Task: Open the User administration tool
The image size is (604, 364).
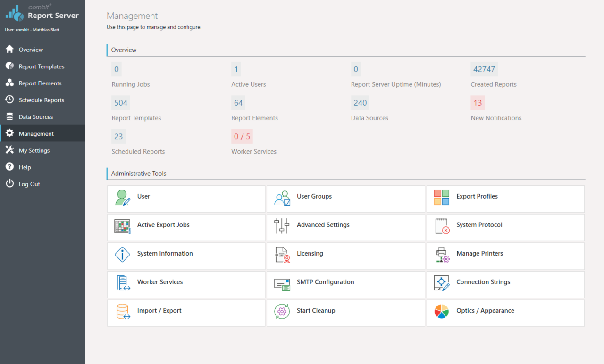Action: coord(186,199)
